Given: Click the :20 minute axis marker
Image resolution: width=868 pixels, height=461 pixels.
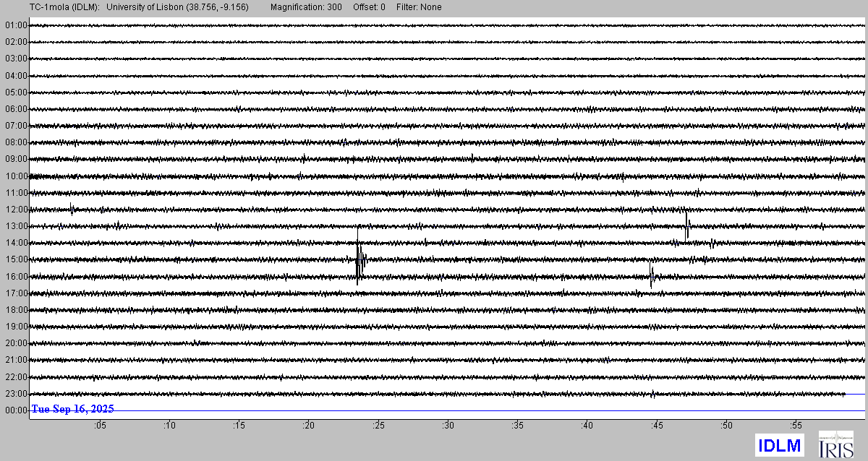Looking at the screenshot, I should coord(308,426).
